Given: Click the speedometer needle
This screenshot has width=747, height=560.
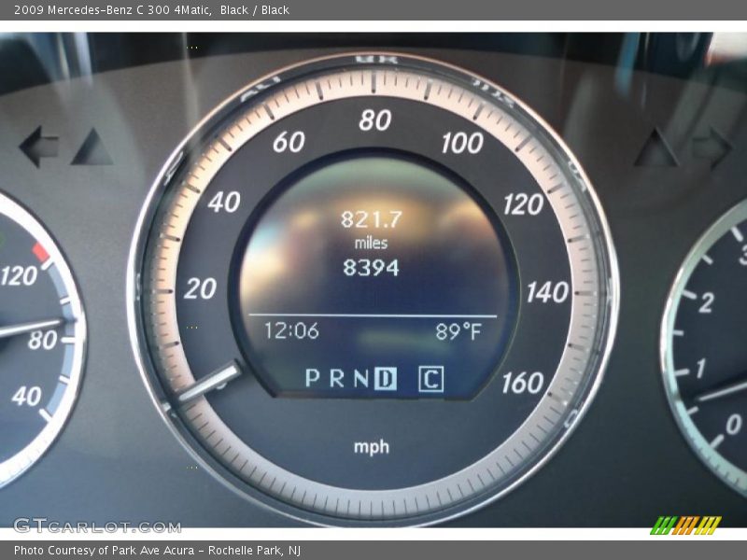Looking at the screenshot, I should 209,381.
